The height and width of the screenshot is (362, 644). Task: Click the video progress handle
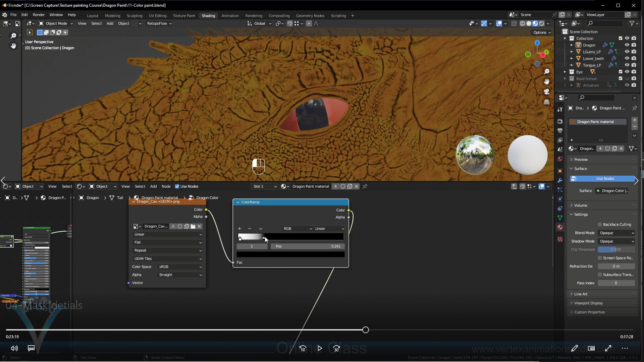366,330
